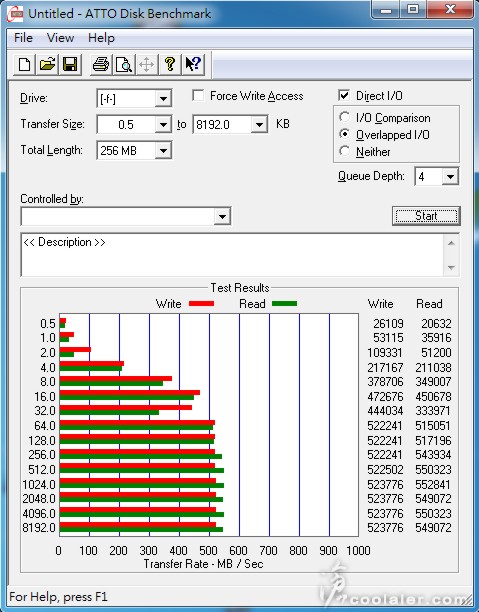The height and width of the screenshot is (612, 479).
Task: Open the 8192.0 maximum transfer size dropdown
Action: [259, 125]
